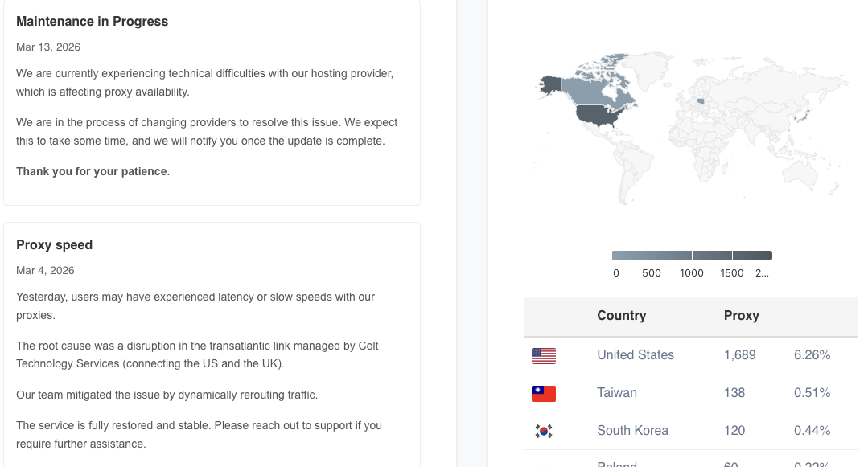
Task: Click the lightest segment of the map legend
Action: coord(631,256)
